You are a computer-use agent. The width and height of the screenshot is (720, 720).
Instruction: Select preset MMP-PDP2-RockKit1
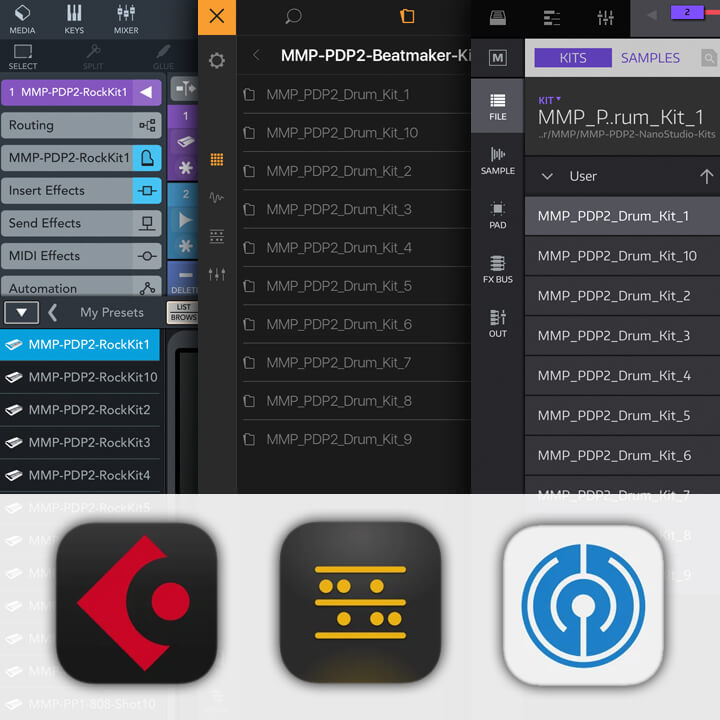pyautogui.click(x=80, y=344)
